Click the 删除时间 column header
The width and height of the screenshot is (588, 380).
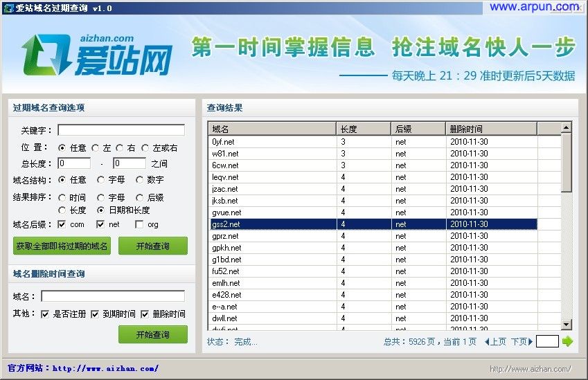click(x=492, y=129)
